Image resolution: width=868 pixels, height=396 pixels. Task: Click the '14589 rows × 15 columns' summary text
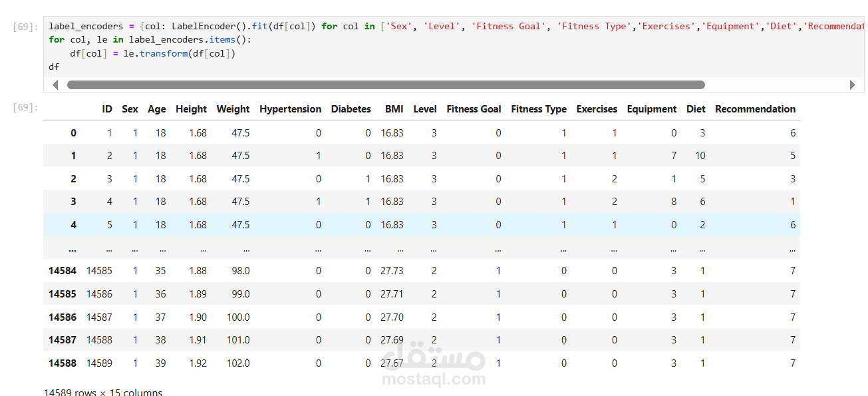103,393
